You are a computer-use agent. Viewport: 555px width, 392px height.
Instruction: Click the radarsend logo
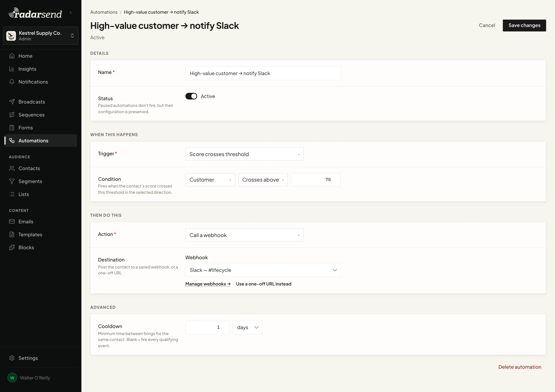(x=35, y=13)
